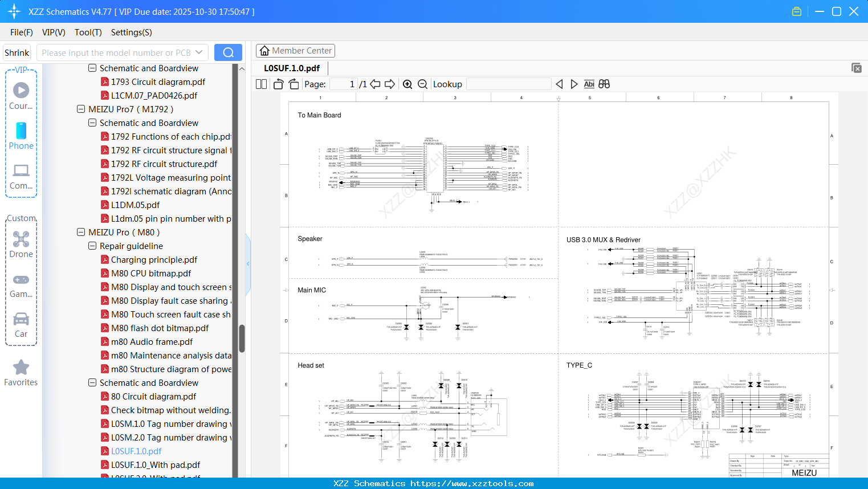Click the binoculars search icon
The image size is (868, 489).
pos(604,84)
